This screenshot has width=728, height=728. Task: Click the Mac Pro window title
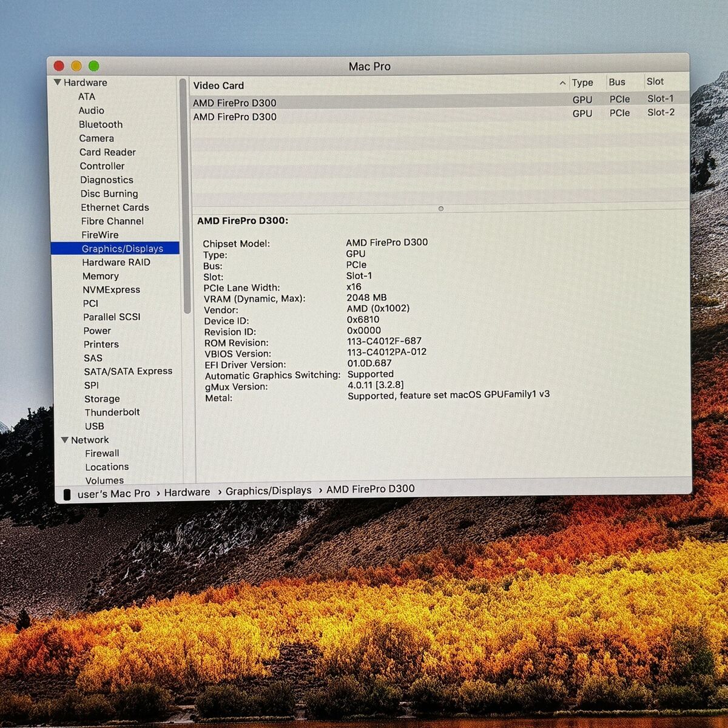pos(369,66)
